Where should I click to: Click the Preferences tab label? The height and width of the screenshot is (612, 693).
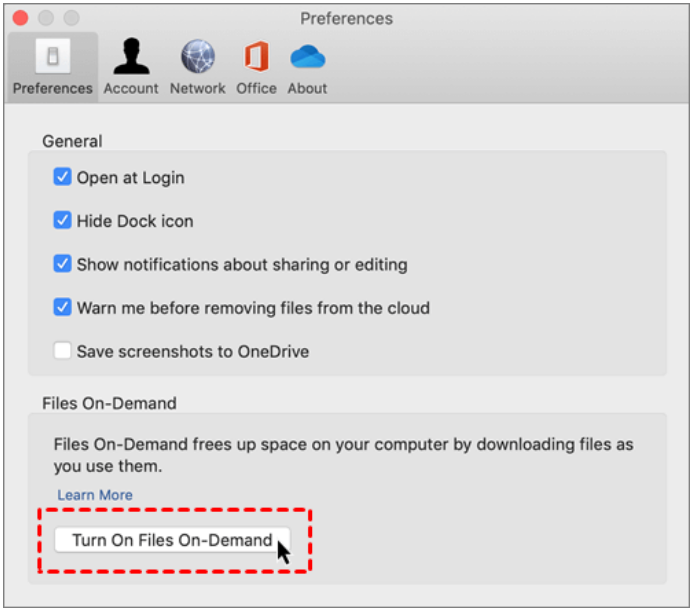pos(53,88)
